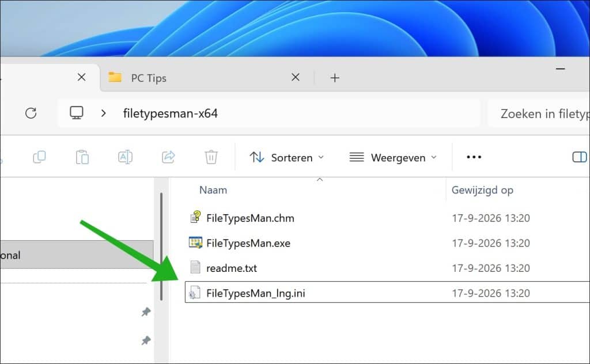
Task: Minimize the File Explorer window
Action: pos(560,69)
